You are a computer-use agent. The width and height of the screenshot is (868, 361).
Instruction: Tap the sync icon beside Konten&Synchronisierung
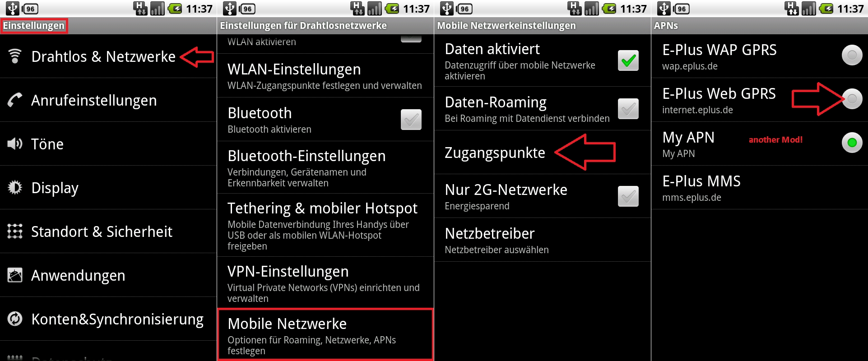pos(15,319)
